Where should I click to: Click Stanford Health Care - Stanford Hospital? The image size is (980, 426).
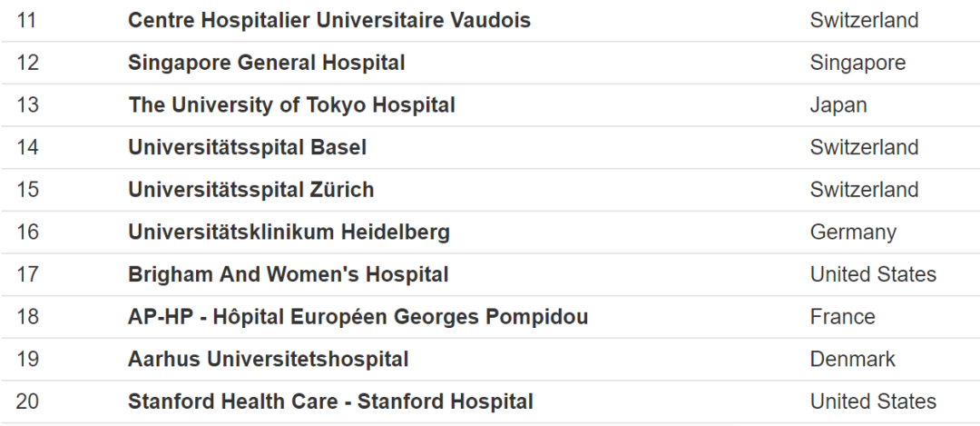click(330, 401)
